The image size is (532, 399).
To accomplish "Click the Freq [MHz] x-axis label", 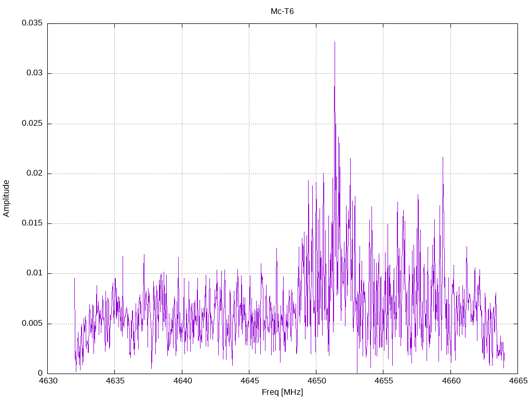I will 282,392.
